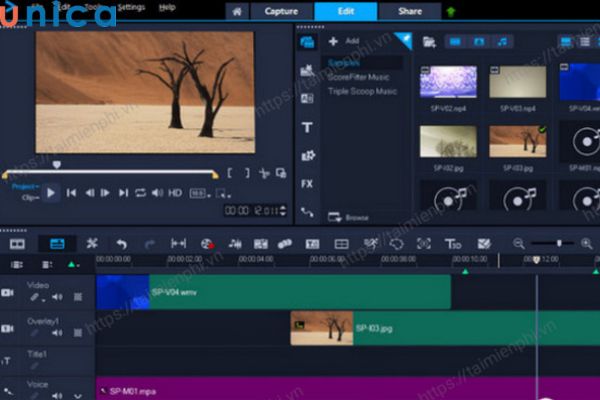This screenshot has height=400, width=600.
Task: Open Customize Toolbar tools icon
Action: (x=92, y=243)
